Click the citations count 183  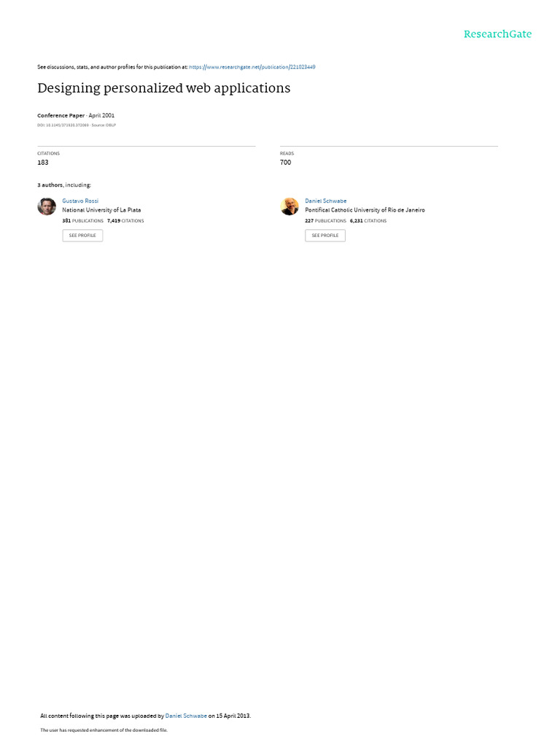(x=43, y=163)
